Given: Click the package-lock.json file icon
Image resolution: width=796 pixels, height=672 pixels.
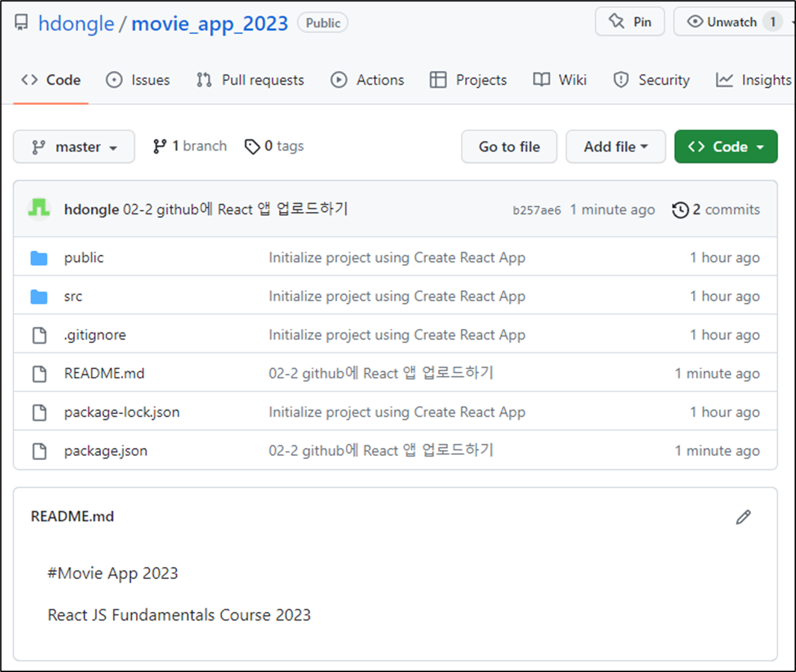Looking at the screenshot, I should [x=39, y=412].
